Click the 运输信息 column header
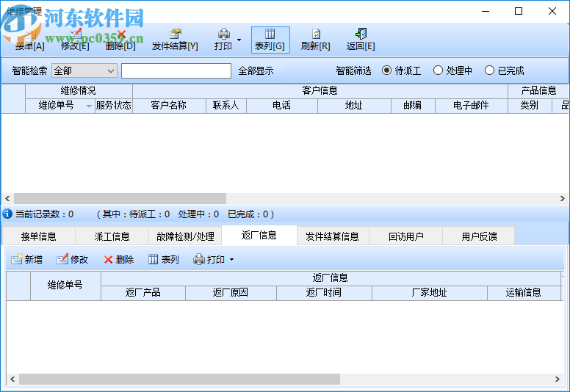Viewport: 570px width, 392px height. (524, 293)
